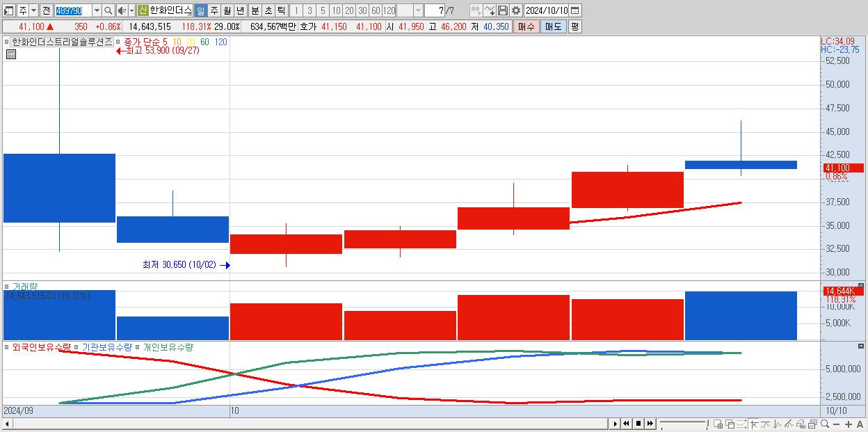Zoom out with the minus icon
Screen dimensions: 868x432
tap(837, 424)
